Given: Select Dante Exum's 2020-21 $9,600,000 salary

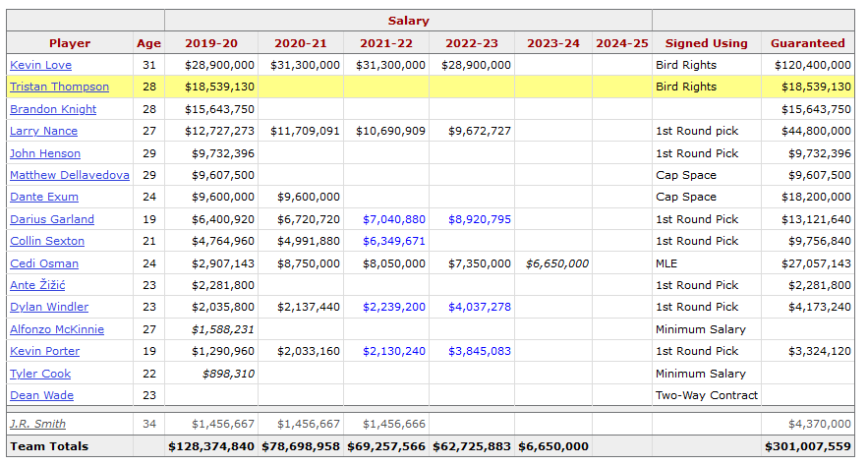Looking at the screenshot, I should tap(309, 197).
